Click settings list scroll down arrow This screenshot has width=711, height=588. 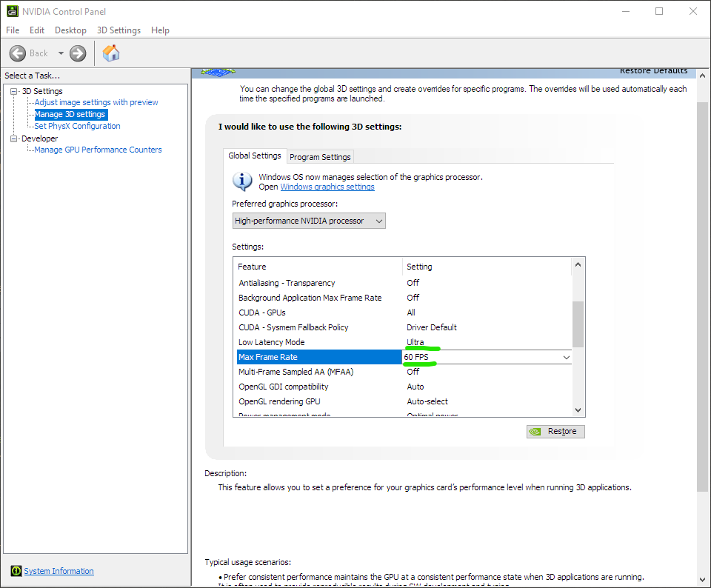tap(578, 410)
